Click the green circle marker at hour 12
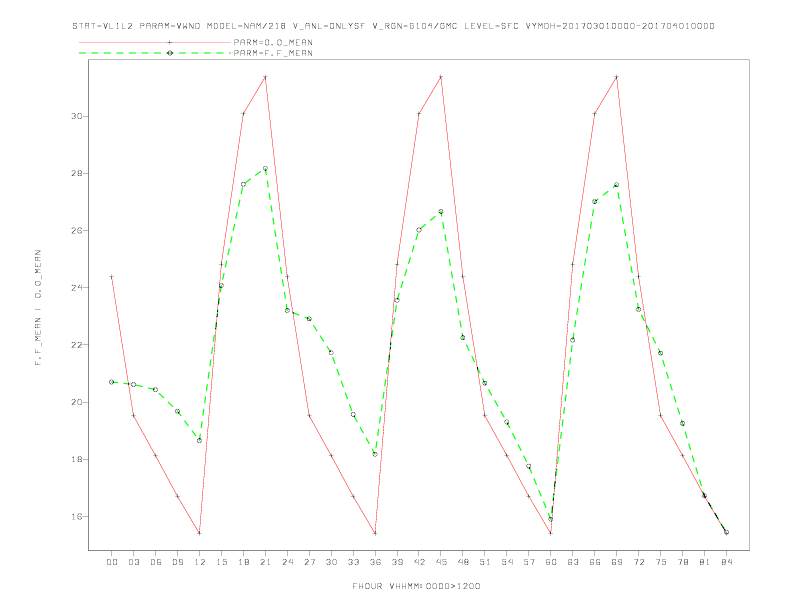Screen dimensions: 792x612 coord(200,441)
